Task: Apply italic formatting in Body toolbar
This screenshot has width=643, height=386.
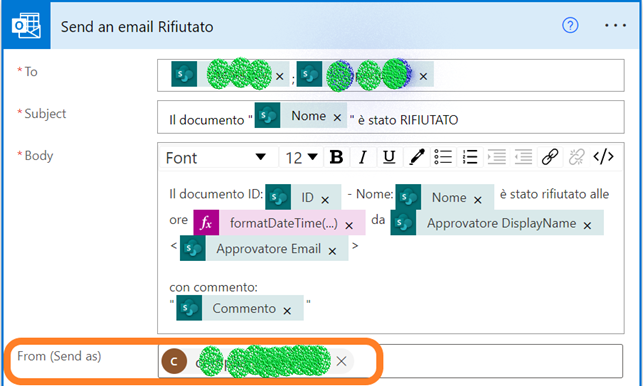Action: [363, 157]
